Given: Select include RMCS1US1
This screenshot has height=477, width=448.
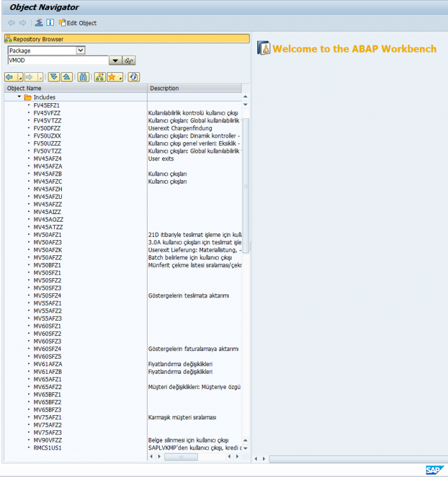Looking at the screenshot, I should (x=47, y=448).
